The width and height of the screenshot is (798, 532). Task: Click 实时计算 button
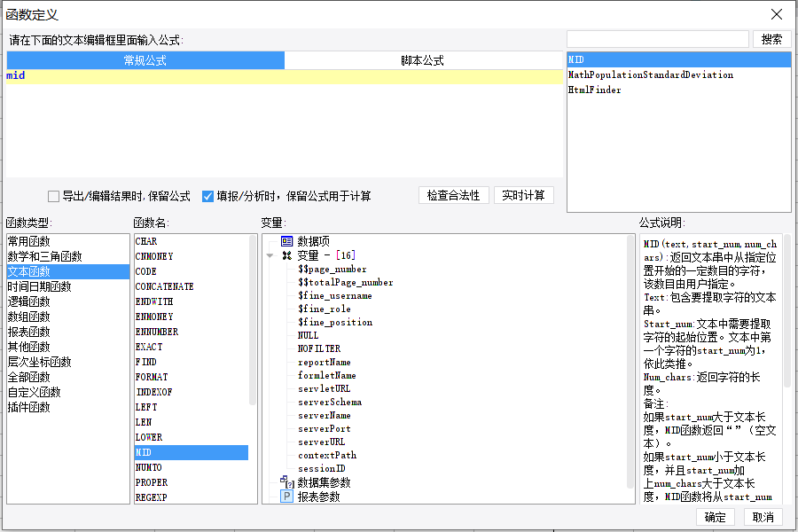click(x=524, y=195)
